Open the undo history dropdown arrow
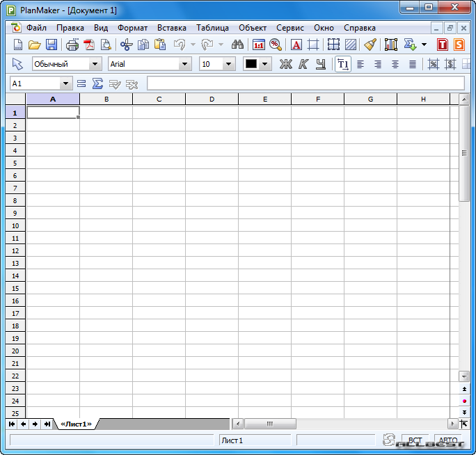 point(193,45)
